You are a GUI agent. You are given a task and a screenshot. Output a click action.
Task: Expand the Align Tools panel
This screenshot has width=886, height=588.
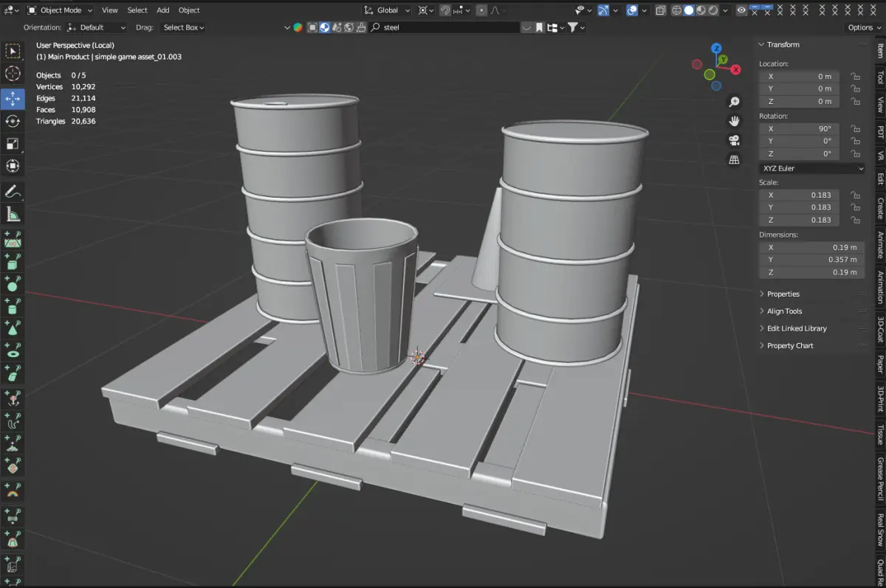coord(784,311)
